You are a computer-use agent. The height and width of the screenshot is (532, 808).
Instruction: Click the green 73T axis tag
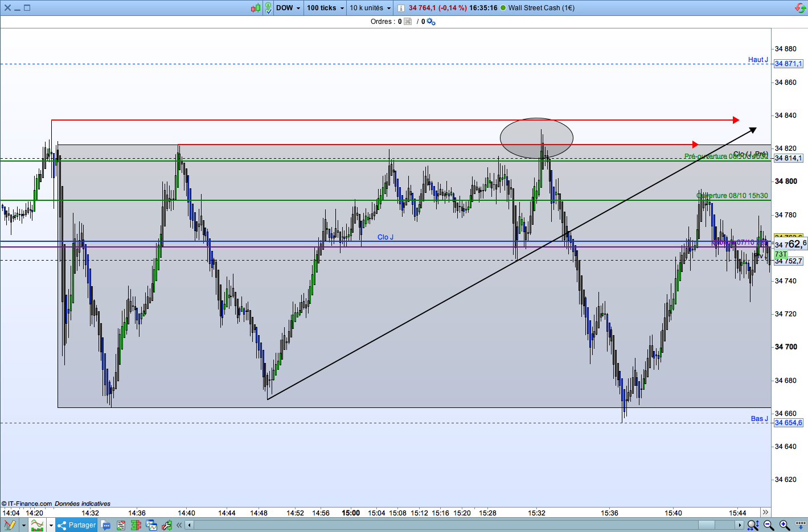[781, 254]
